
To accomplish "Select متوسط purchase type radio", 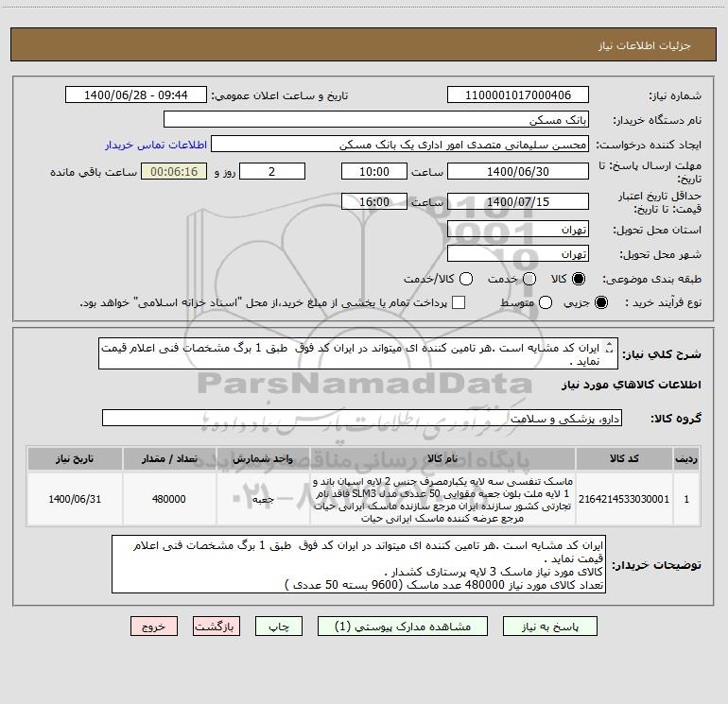I will point(546,302).
